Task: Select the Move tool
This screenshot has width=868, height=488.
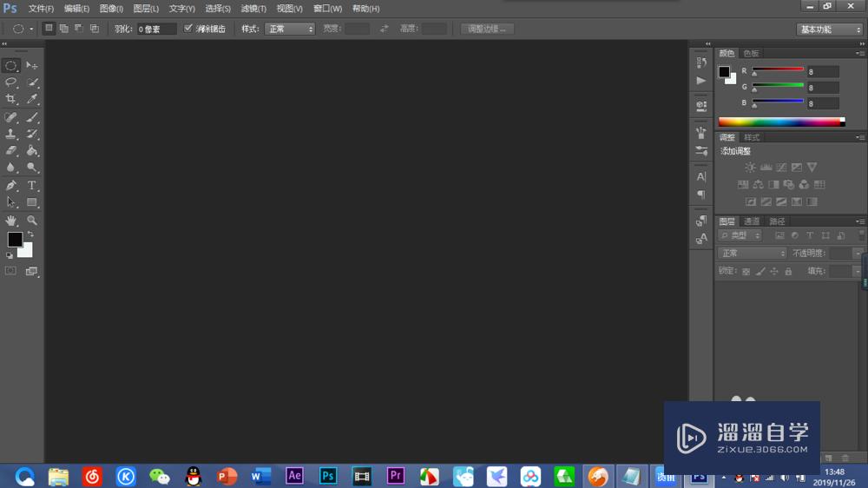Action: tap(32, 66)
